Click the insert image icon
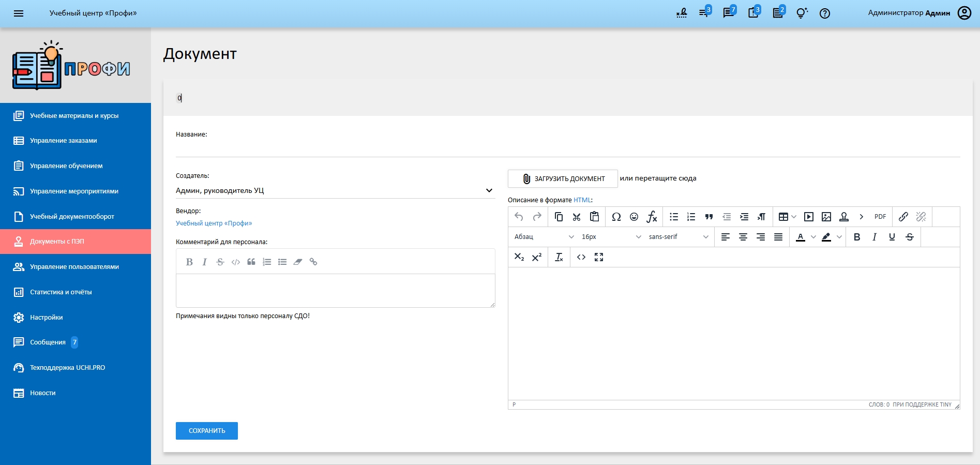The image size is (980, 465). (x=826, y=217)
